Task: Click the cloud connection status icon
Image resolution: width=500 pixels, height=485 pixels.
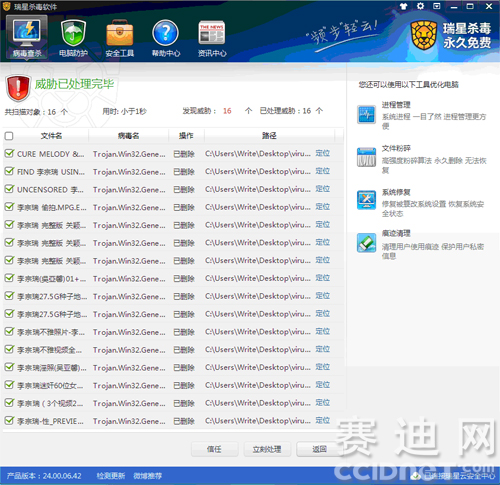Action: 416,476
